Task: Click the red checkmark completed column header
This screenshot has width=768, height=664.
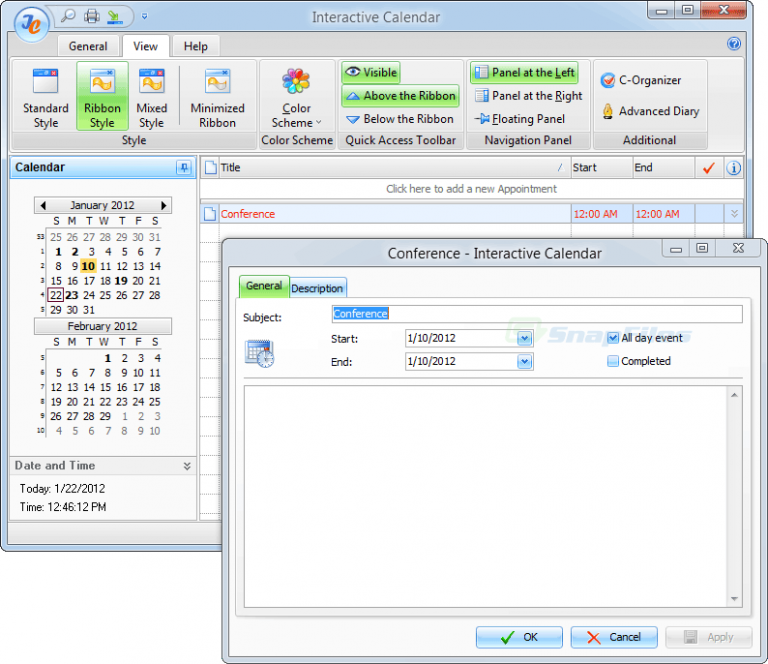Action: coord(709,168)
